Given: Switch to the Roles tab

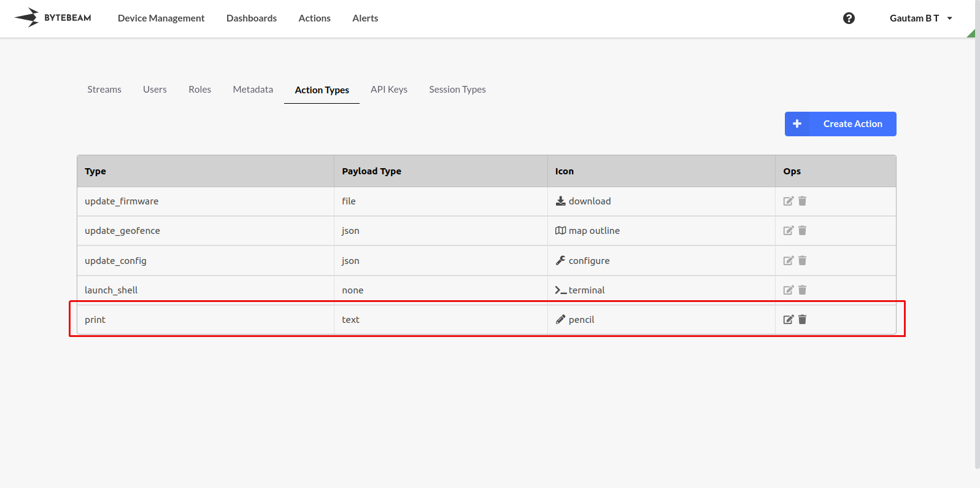Looking at the screenshot, I should click(x=200, y=90).
